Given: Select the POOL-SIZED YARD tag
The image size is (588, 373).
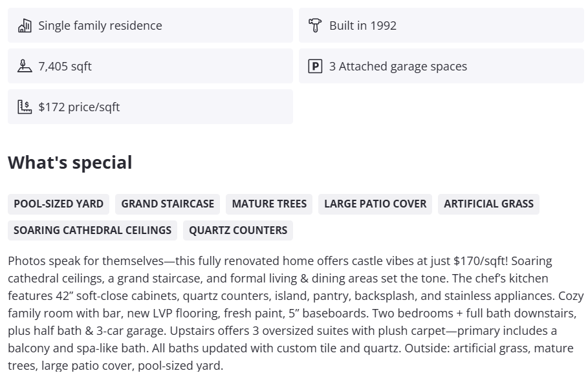Looking at the screenshot, I should [x=58, y=204].
